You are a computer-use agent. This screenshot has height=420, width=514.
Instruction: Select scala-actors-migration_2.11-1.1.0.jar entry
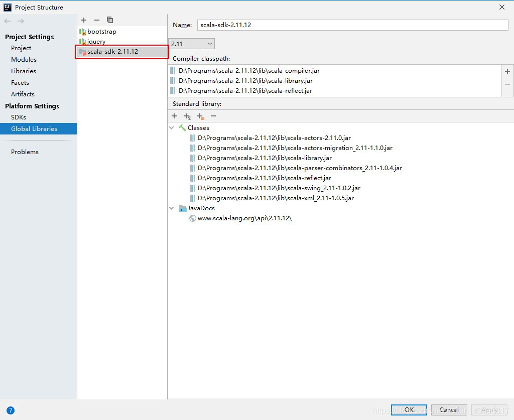tap(295, 148)
